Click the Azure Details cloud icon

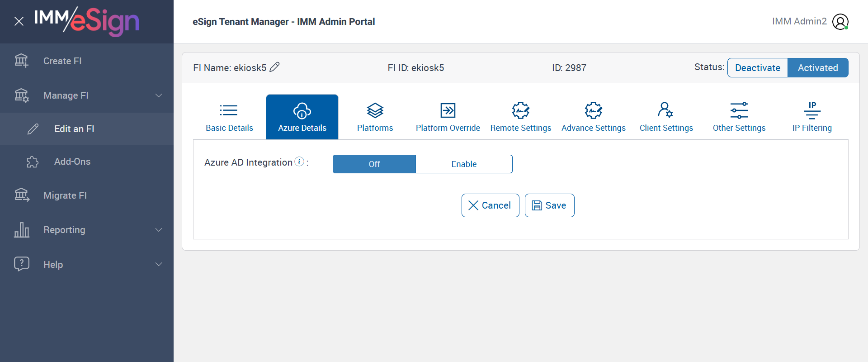(302, 110)
